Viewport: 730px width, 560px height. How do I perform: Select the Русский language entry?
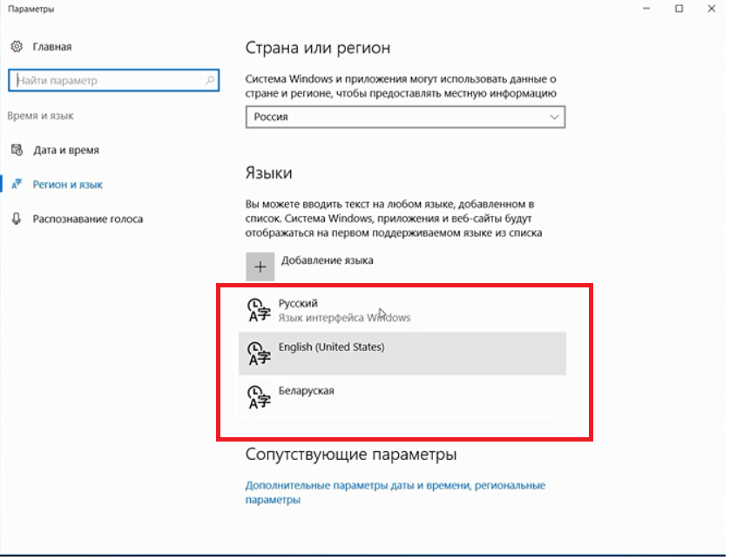point(298,303)
